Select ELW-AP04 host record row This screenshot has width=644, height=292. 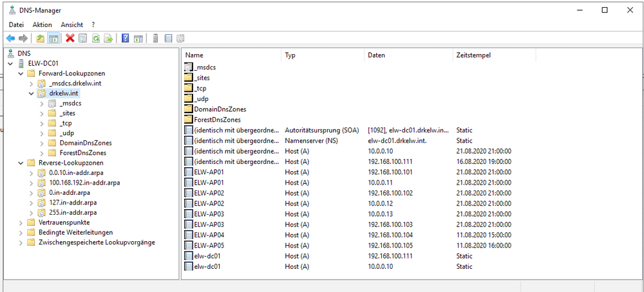tap(208, 235)
